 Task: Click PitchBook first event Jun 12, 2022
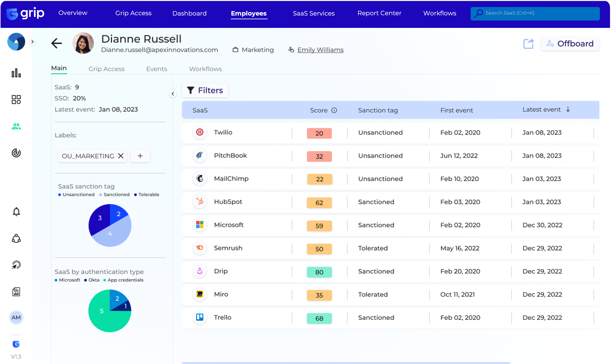[x=459, y=155]
